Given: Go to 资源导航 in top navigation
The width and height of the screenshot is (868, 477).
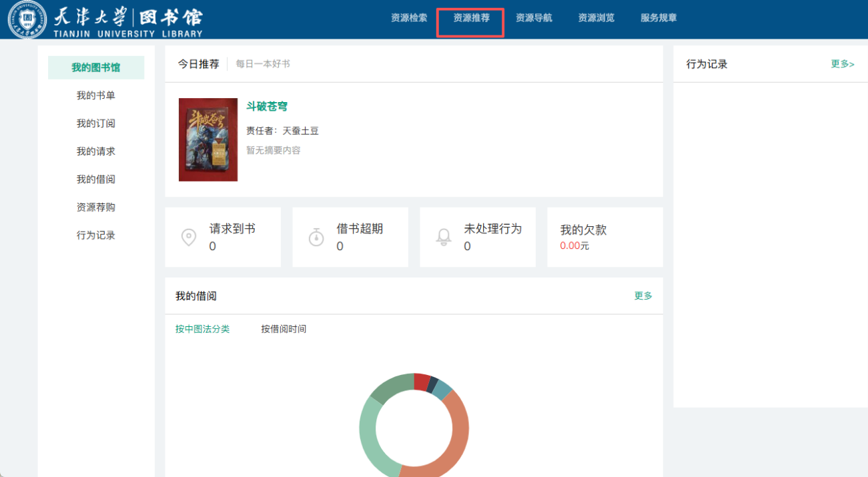Looking at the screenshot, I should pyautogui.click(x=534, y=18).
